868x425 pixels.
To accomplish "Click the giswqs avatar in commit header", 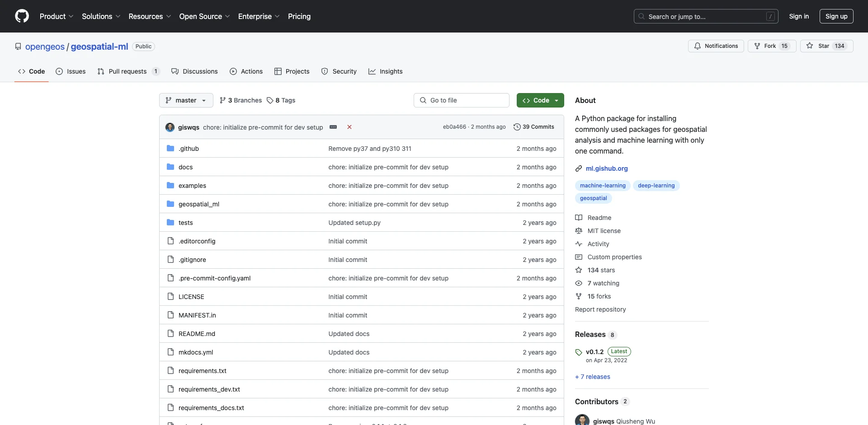I will tap(170, 127).
